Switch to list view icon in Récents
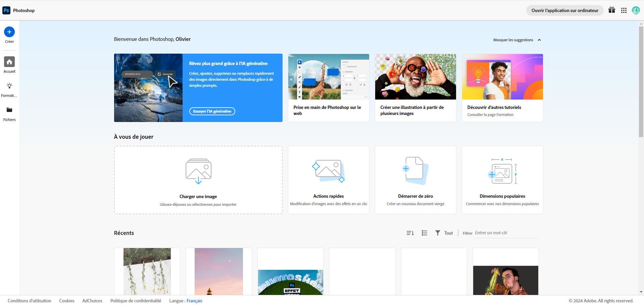644x305 pixels. click(425, 233)
